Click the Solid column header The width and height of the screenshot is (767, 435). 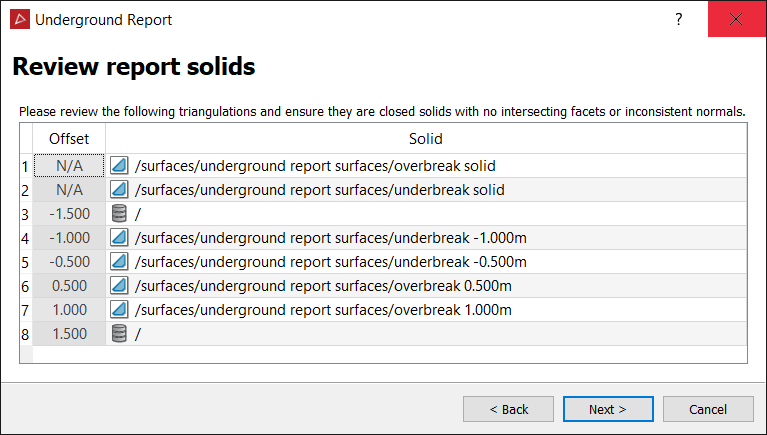click(426, 138)
